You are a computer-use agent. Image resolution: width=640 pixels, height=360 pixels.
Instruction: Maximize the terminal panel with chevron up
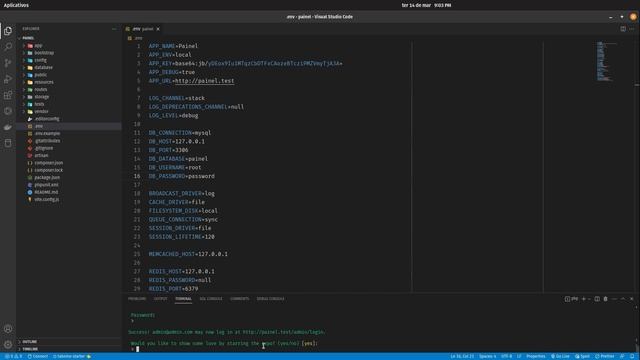[x=623, y=299]
